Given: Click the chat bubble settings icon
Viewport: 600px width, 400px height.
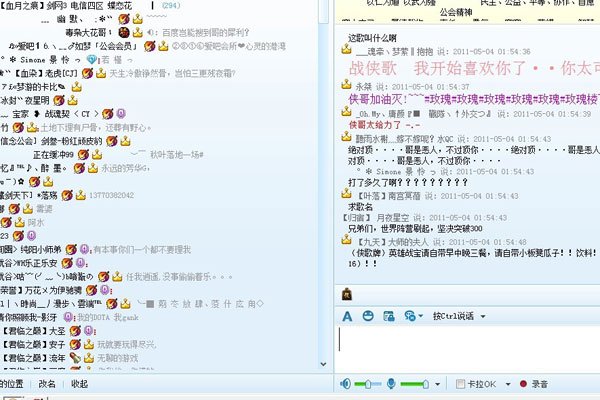Looking at the screenshot, I should tap(410, 316).
